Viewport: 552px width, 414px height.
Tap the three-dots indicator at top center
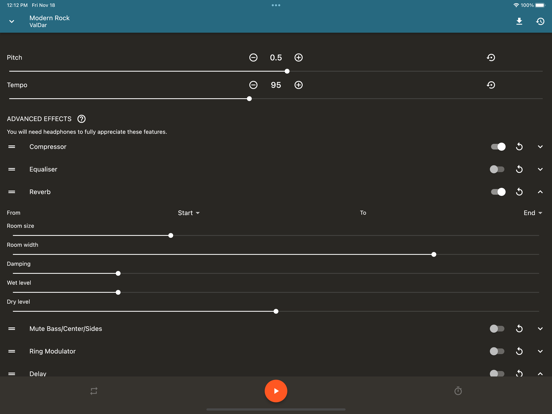click(276, 5)
